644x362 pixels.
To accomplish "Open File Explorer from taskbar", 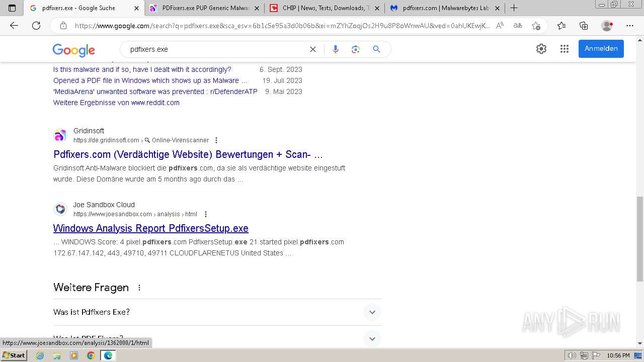I will (x=57, y=355).
